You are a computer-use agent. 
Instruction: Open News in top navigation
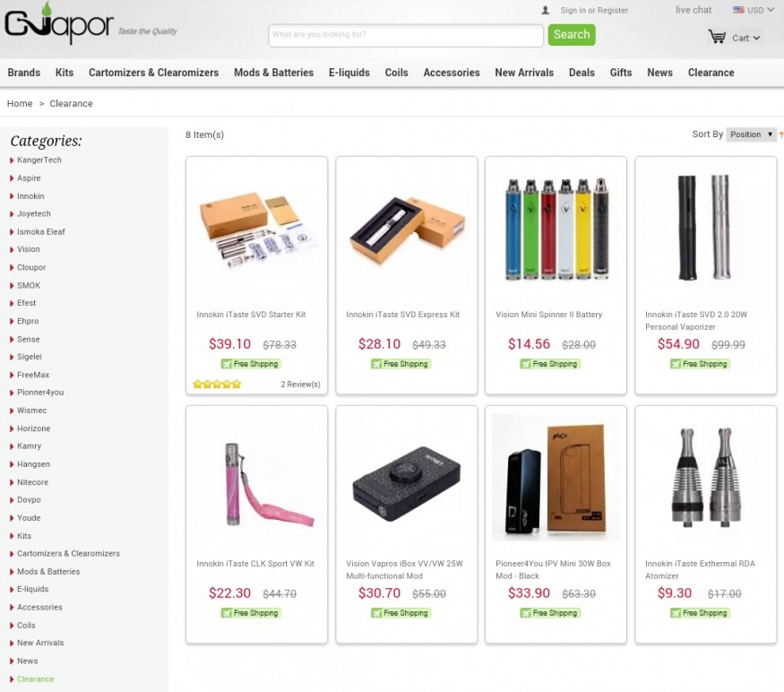[x=660, y=73]
